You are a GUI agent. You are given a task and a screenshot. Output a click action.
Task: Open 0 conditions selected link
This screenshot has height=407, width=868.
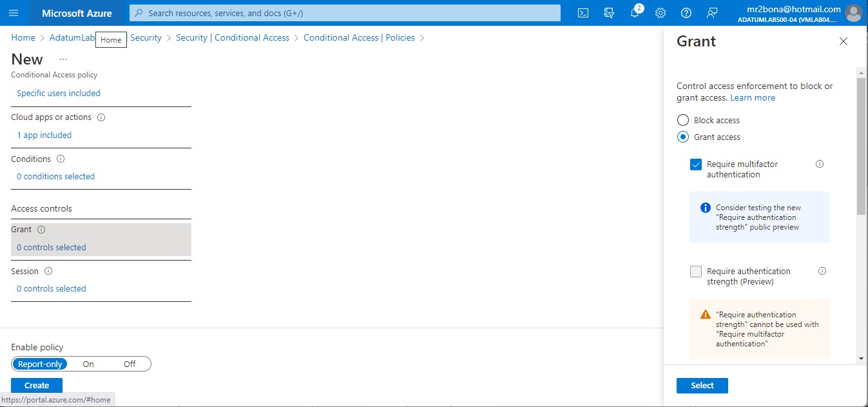tap(56, 177)
